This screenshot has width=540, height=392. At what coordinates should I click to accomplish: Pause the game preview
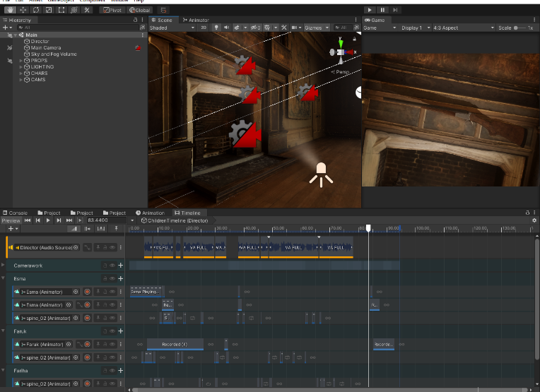tap(382, 10)
